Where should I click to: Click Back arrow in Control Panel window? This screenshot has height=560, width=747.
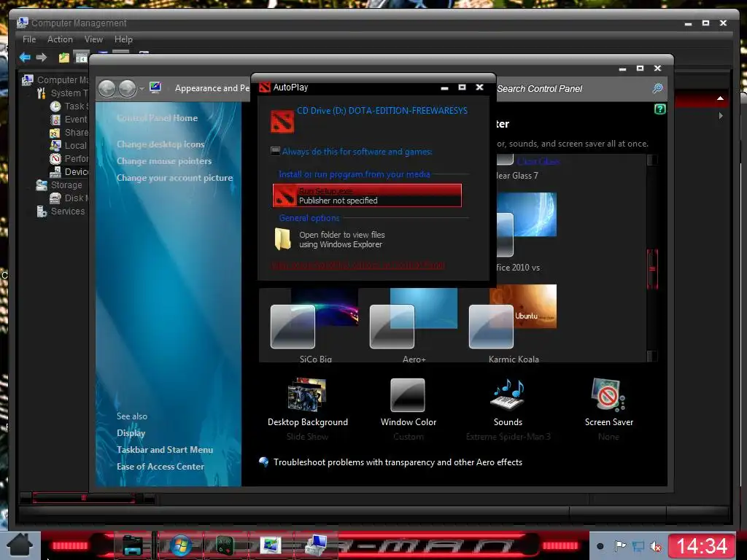(107, 88)
